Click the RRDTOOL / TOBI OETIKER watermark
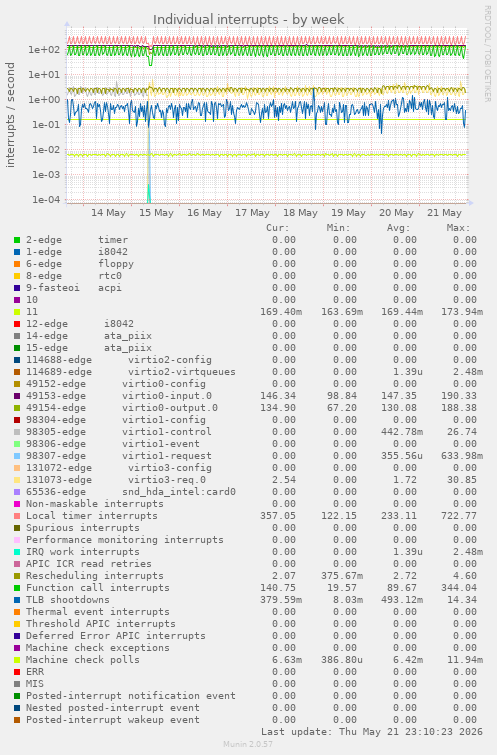The height and width of the screenshot is (755, 497). [488, 53]
